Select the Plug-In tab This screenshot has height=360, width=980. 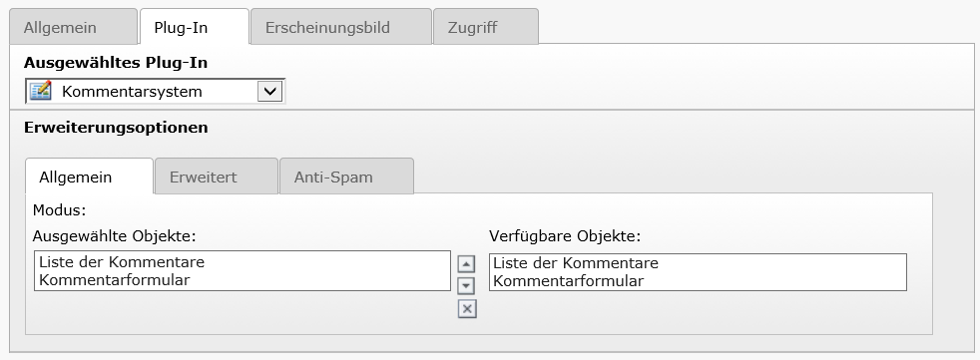[181, 28]
